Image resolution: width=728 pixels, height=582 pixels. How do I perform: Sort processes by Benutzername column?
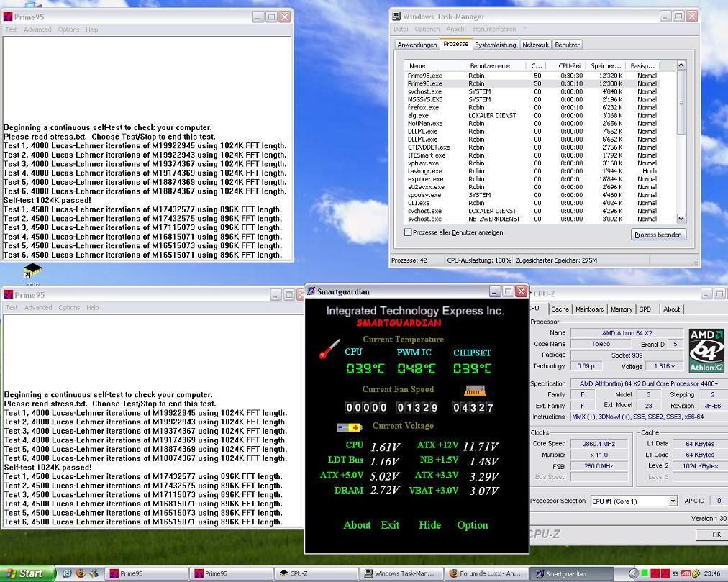[495, 66]
